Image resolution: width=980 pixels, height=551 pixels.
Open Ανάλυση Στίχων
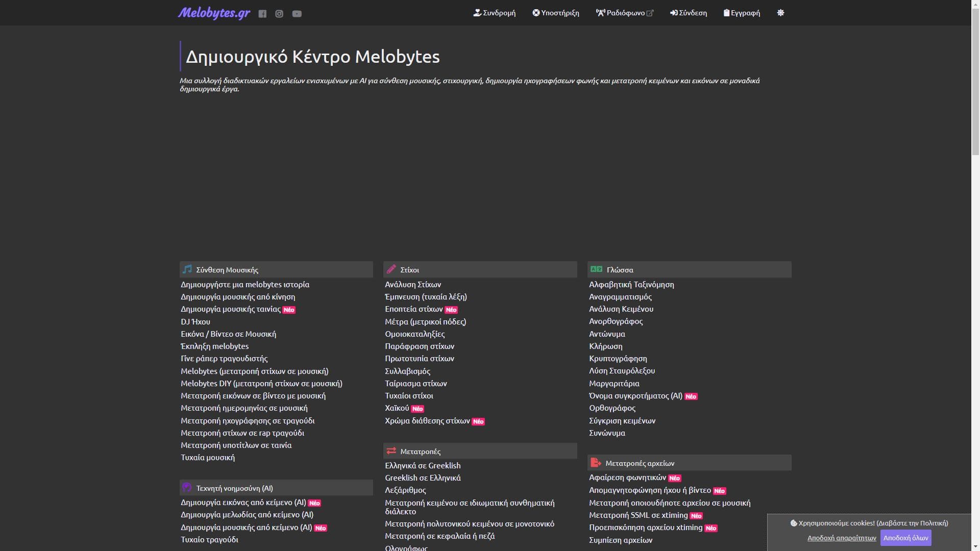413,285
